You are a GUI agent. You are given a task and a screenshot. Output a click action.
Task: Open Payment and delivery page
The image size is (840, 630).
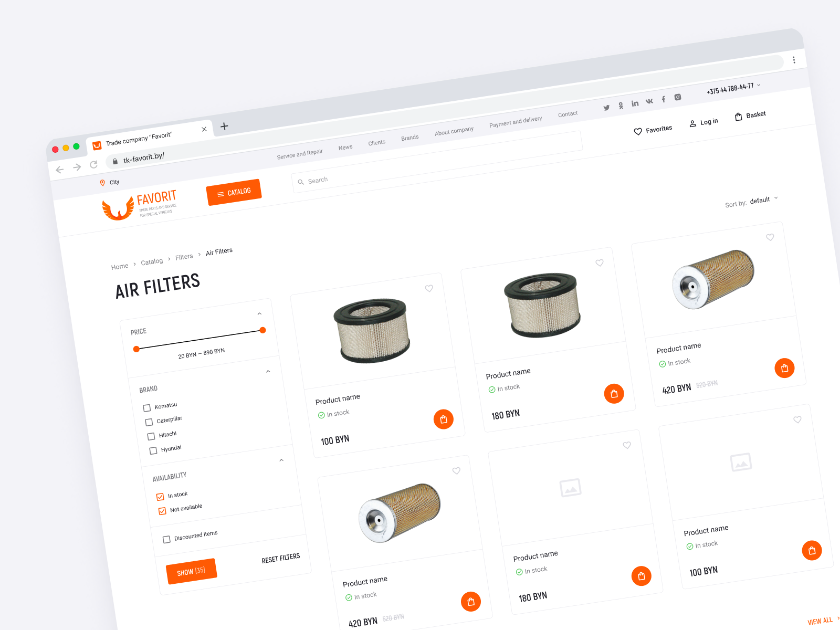516,122
